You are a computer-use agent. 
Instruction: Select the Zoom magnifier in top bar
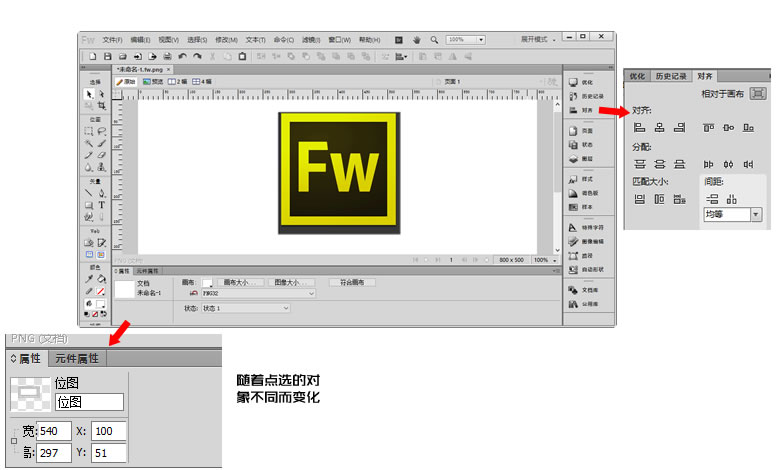click(x=434, y=40)
